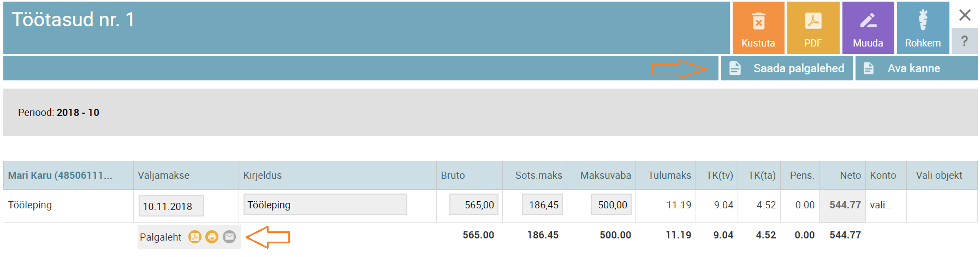Click Saada palgalehed button

787,68
